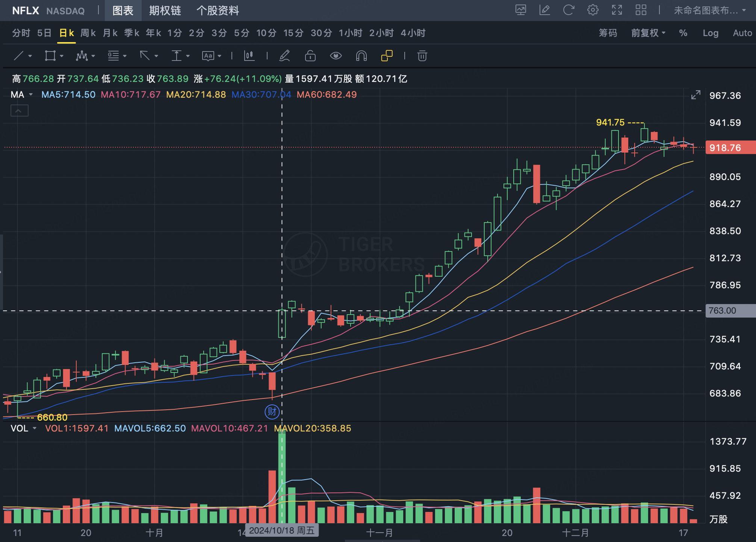Open dropdown beside text Aa tool

[x=219, y=56]
